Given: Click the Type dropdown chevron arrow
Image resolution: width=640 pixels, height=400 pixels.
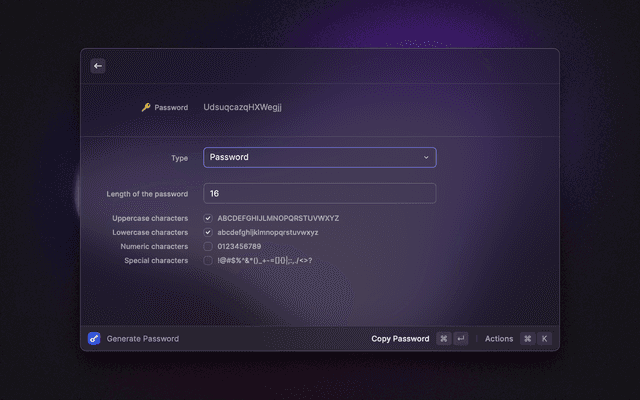Looking at the screenshot, I should coord(426,157).
